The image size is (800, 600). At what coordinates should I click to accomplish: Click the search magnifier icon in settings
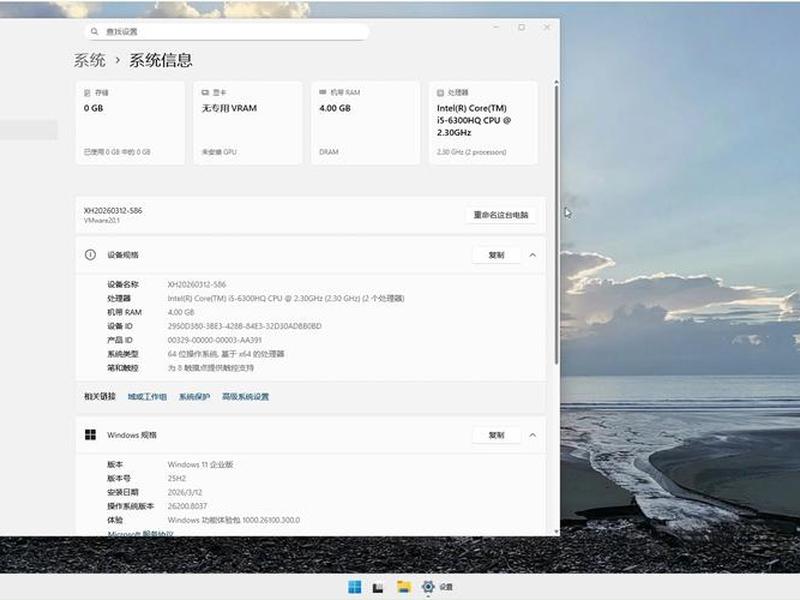pyautogui.click(x=94, y=32)
